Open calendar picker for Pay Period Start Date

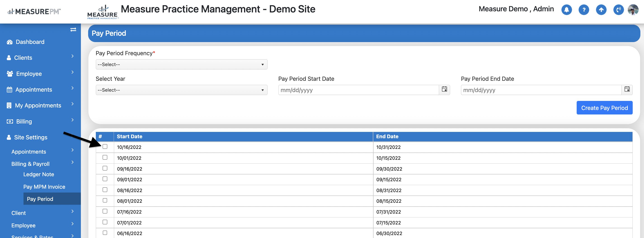(444, 89)
